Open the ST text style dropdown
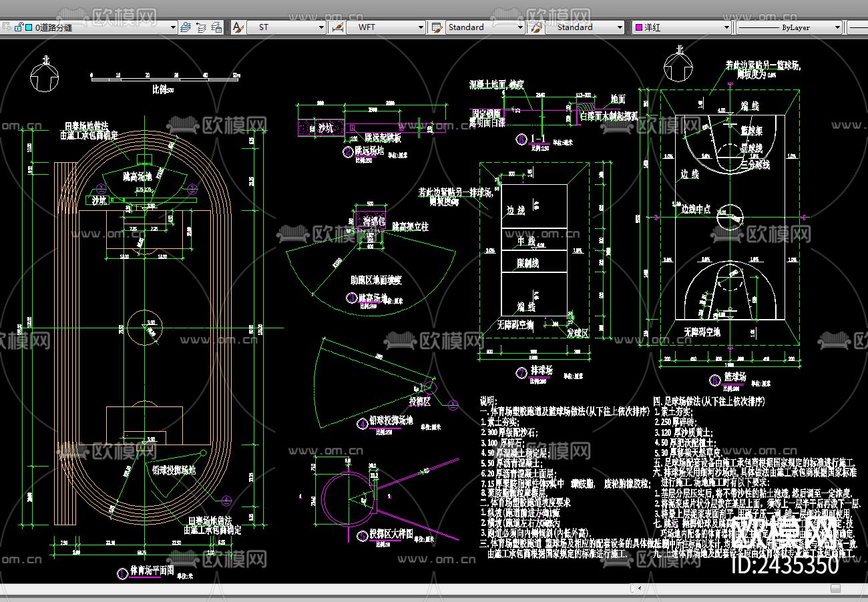Image resolution: width=868 pixels, height=602 pixels. 321,27
